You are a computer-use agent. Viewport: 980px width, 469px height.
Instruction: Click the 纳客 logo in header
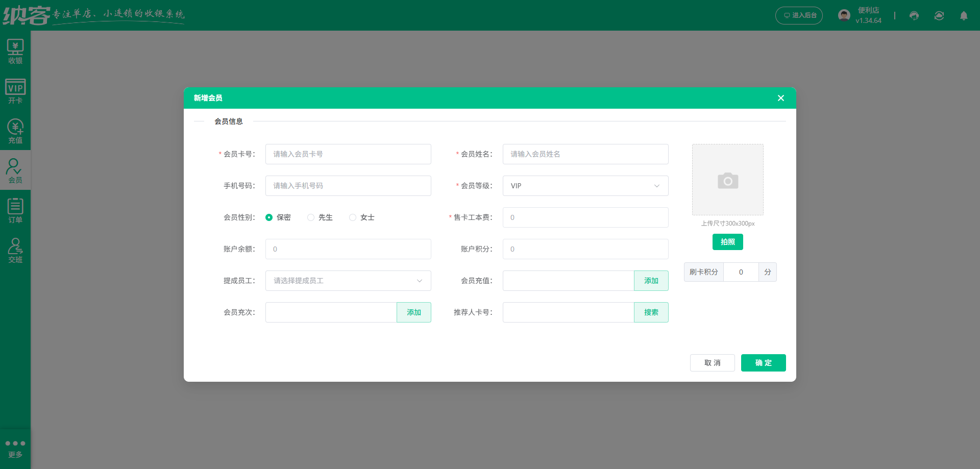(x=27, y=15)
